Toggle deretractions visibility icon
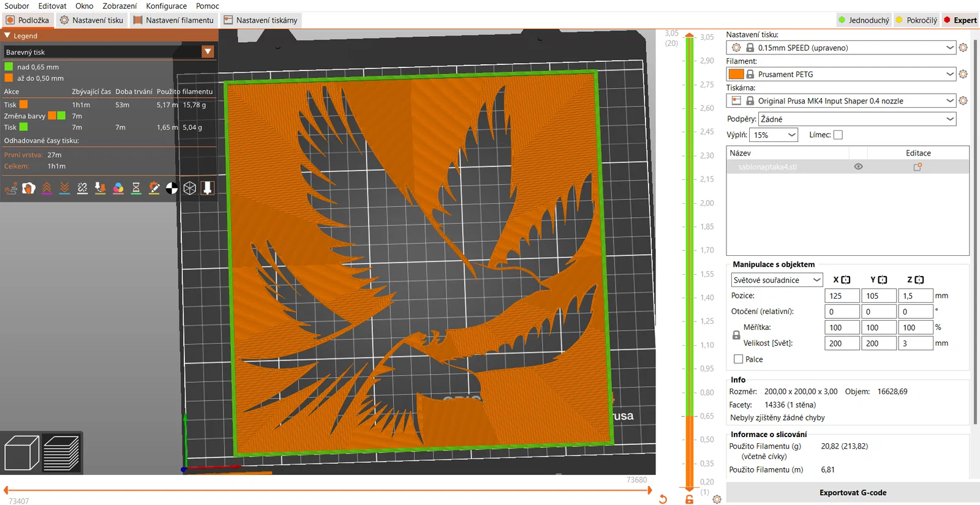This screenshot has height=505, width=980. [x=64, y=189]
